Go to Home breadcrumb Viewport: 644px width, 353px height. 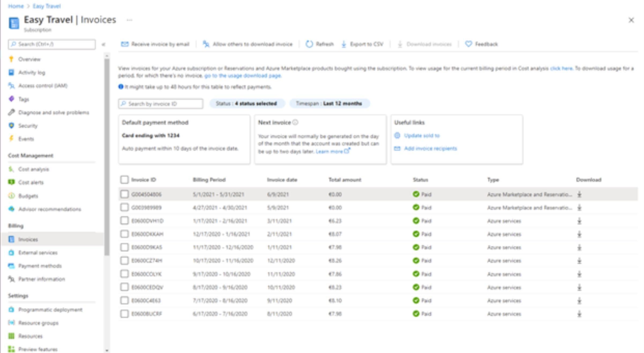tap(16, 6)
